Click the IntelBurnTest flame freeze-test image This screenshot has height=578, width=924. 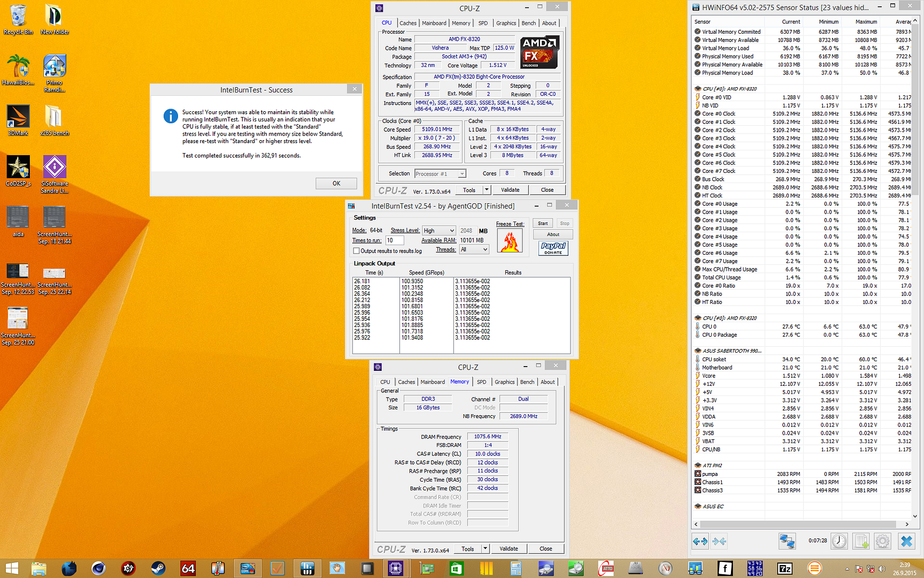[510, 241]
